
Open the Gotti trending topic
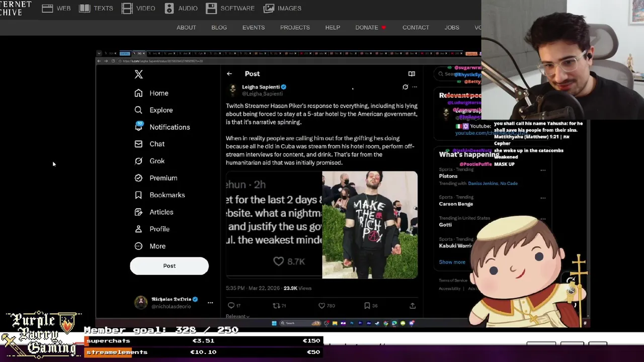click(445, 225)
